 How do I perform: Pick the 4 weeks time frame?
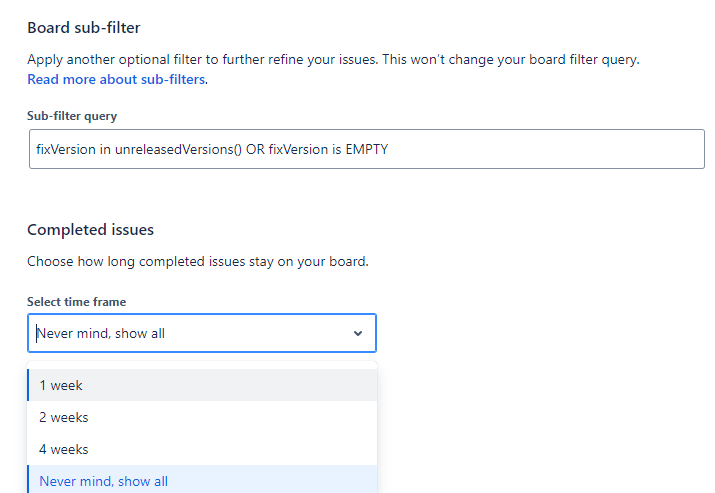click(x=64, y=449)
